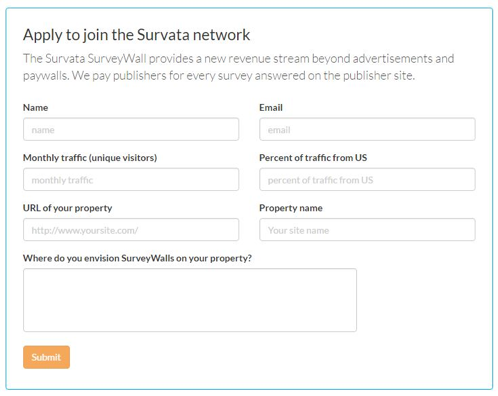Focus the percent of traffic from US field
The image size is (498, 396).
367,180
